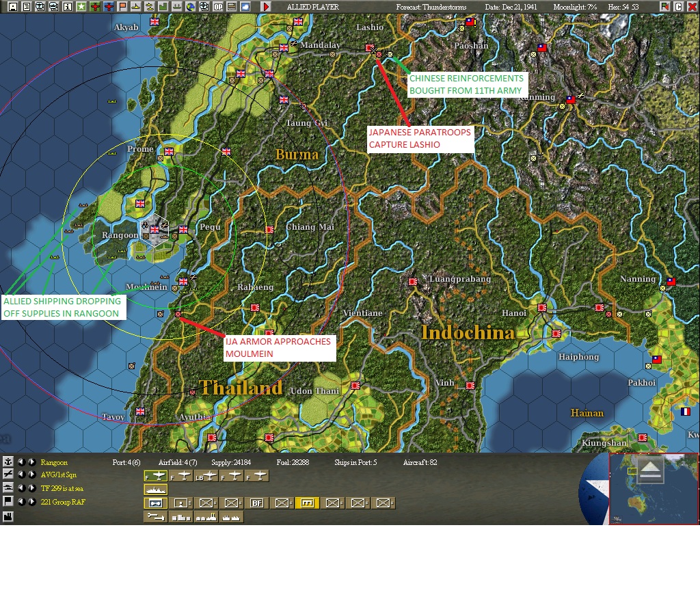This screenshot has width=700, height=614.
Task: Click the single yellow ship toolbar icon
Action: [x=136, y=6]
